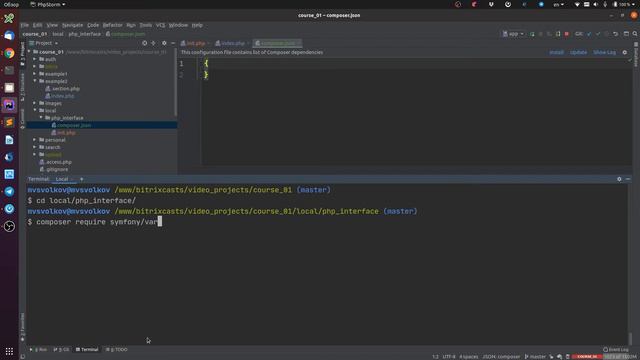This screenshot has height=360, width=640.
Task: Open Sublime Text from the Ubuntu dock
Action: pos(9,122)
